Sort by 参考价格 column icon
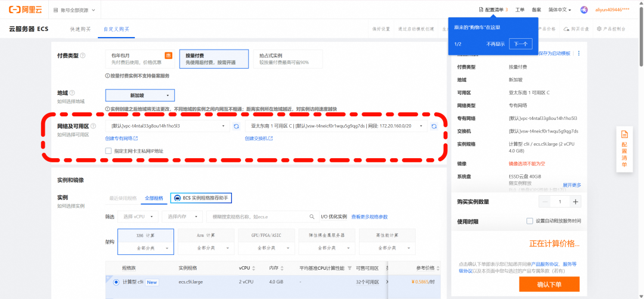The width and height of the screenshot is (644, 299). (438, 268)
